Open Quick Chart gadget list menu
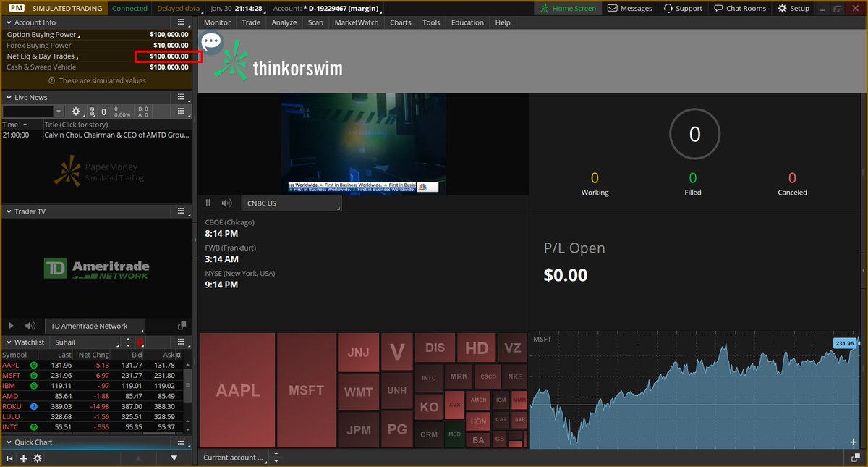 coord(182,442)
